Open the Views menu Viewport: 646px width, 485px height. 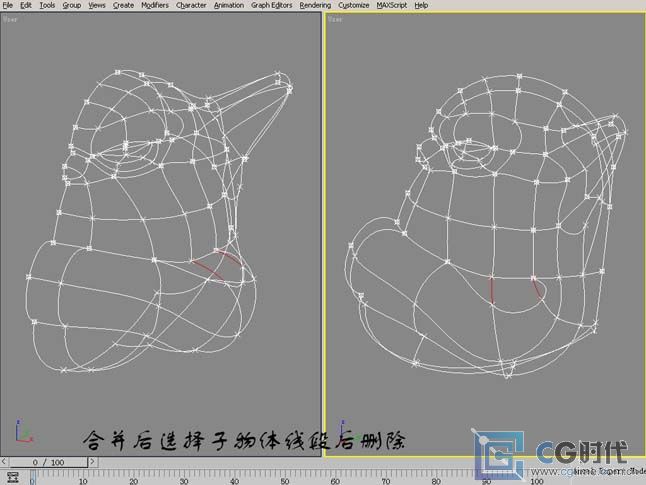[x=97, y=5]
